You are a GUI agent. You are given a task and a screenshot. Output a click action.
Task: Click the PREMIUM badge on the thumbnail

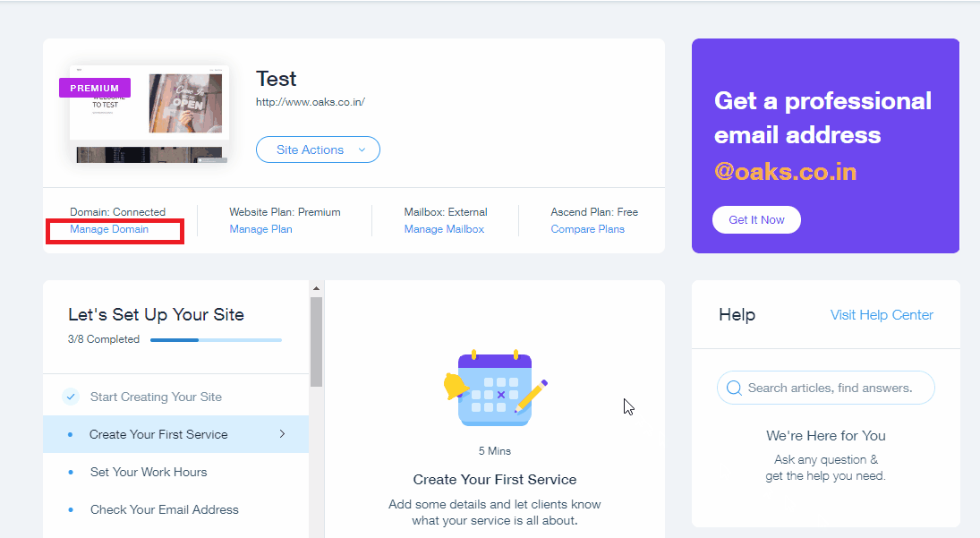pos(95,88)
